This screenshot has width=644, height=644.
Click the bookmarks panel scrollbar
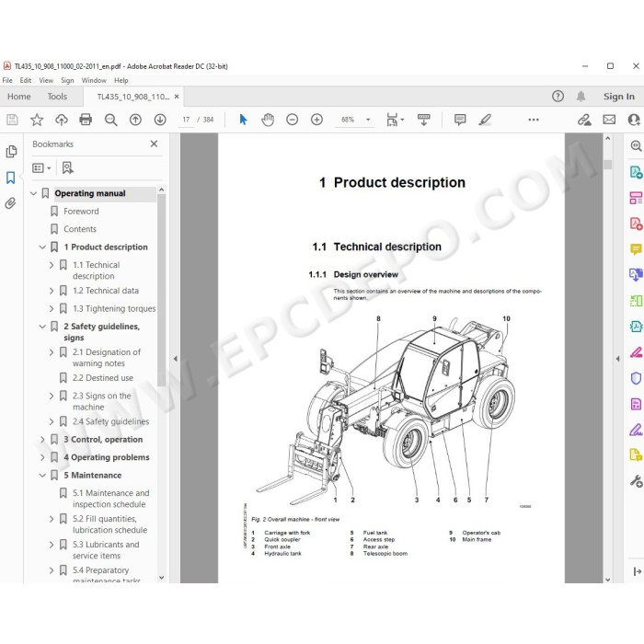coord(161,290)
